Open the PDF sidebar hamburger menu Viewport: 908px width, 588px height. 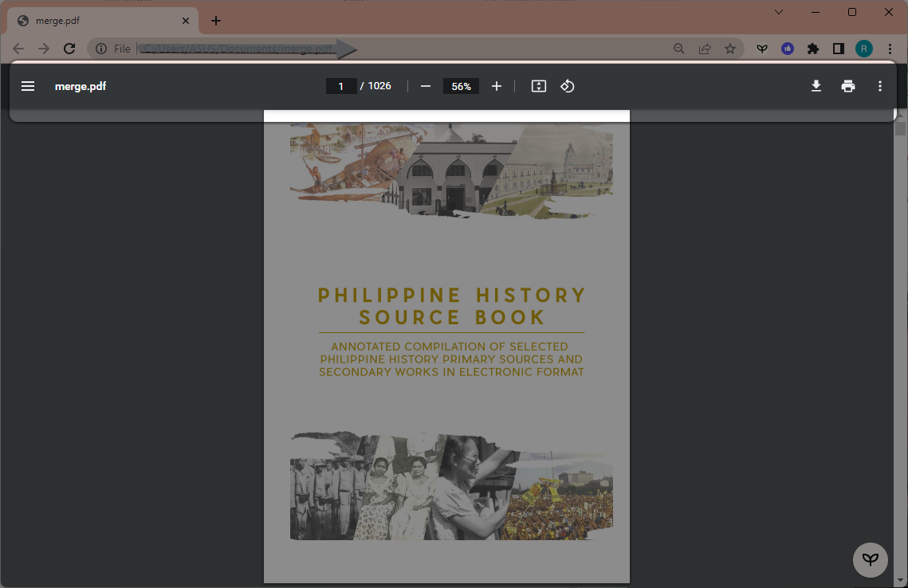pyautogui.click(x=28, y=86)
